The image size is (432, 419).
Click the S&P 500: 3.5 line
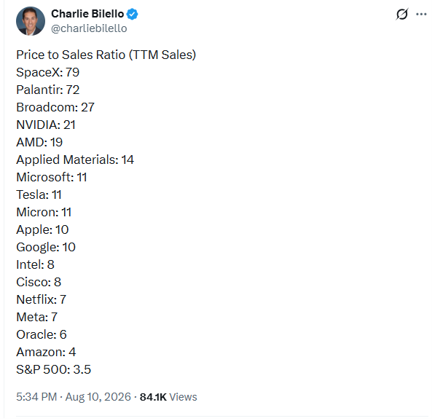pyautogui.click(x=54, y=369)
